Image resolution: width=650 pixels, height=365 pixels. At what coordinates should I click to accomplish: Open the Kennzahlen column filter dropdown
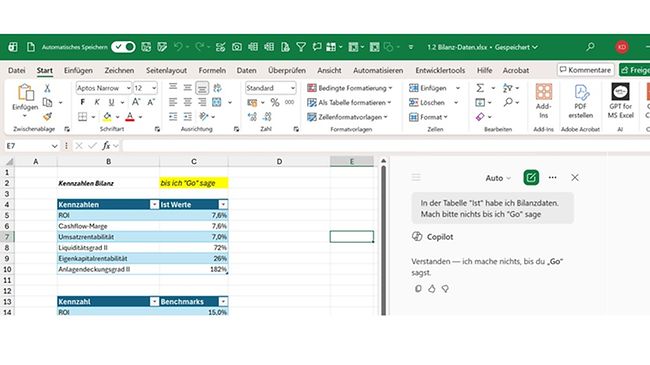pos(154,204)
